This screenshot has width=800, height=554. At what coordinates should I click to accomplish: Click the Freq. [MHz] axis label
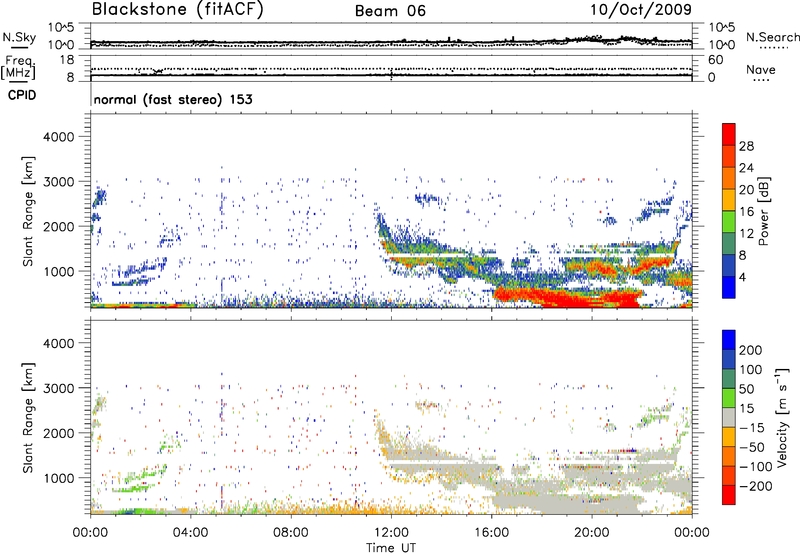[x=18, y=67]
